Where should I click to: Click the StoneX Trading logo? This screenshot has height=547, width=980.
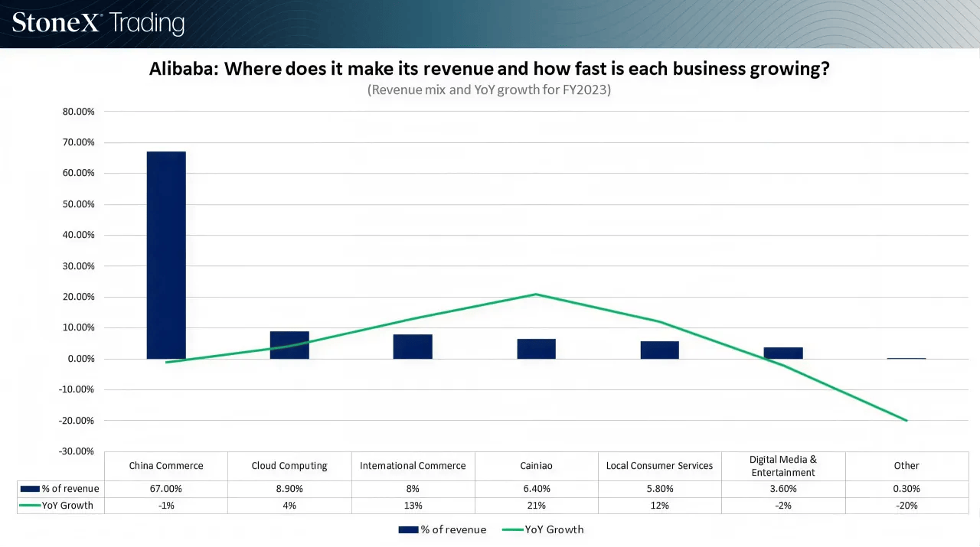tap(98, 23)
